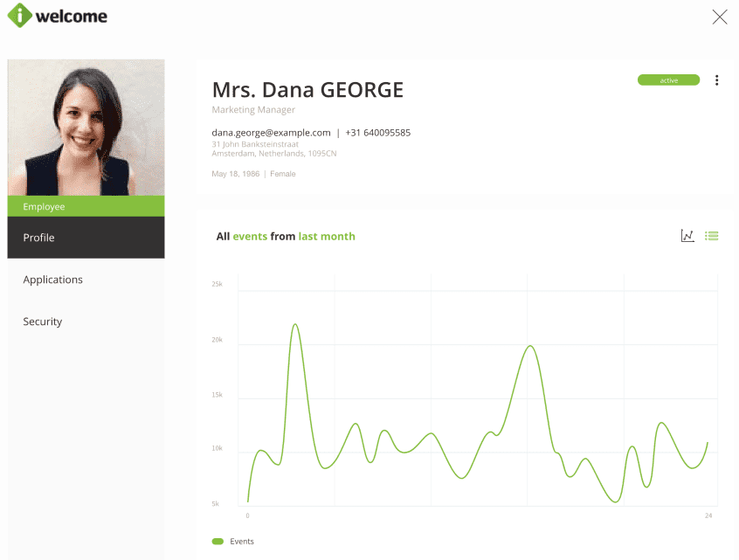Click the iWelcome logo icon
The height and width of the screenshot is (560, 739).
18,16
